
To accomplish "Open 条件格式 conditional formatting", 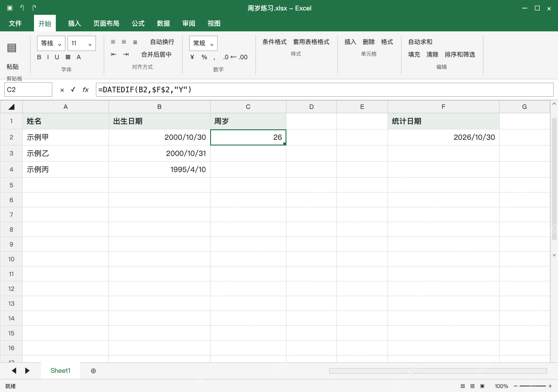I will (x=275, y=42).
